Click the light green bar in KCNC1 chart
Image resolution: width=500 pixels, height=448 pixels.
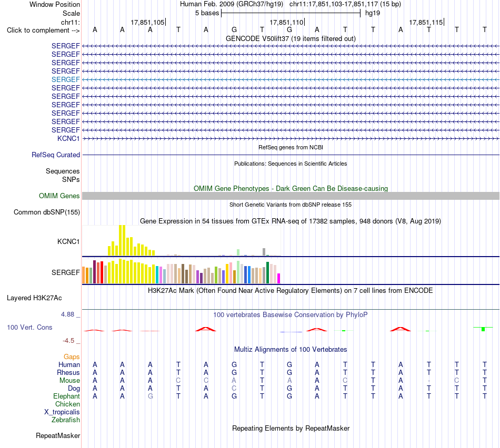click(238, 252)
